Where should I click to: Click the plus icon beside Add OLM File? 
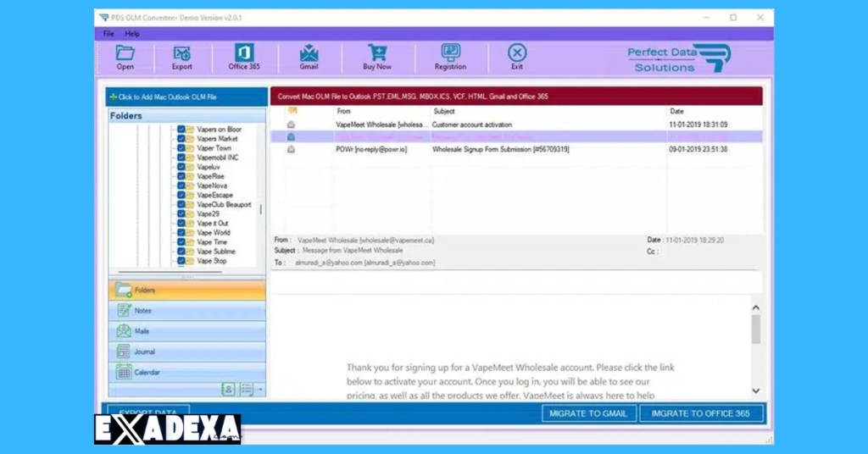(113, 97)
